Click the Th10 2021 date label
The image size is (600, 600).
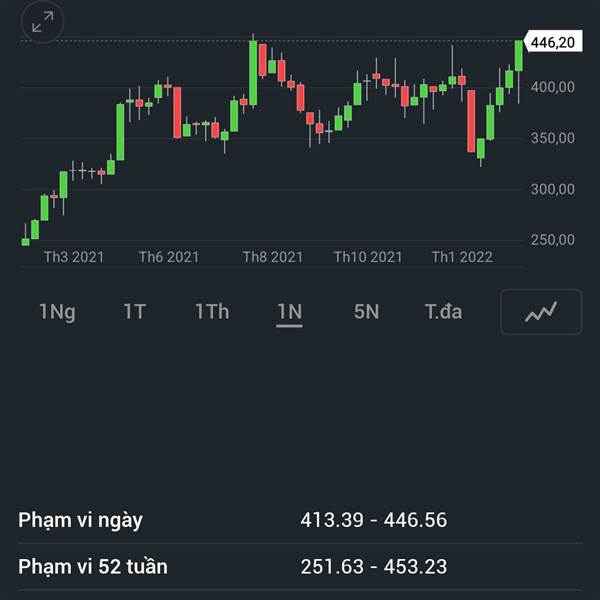point(368,257)
